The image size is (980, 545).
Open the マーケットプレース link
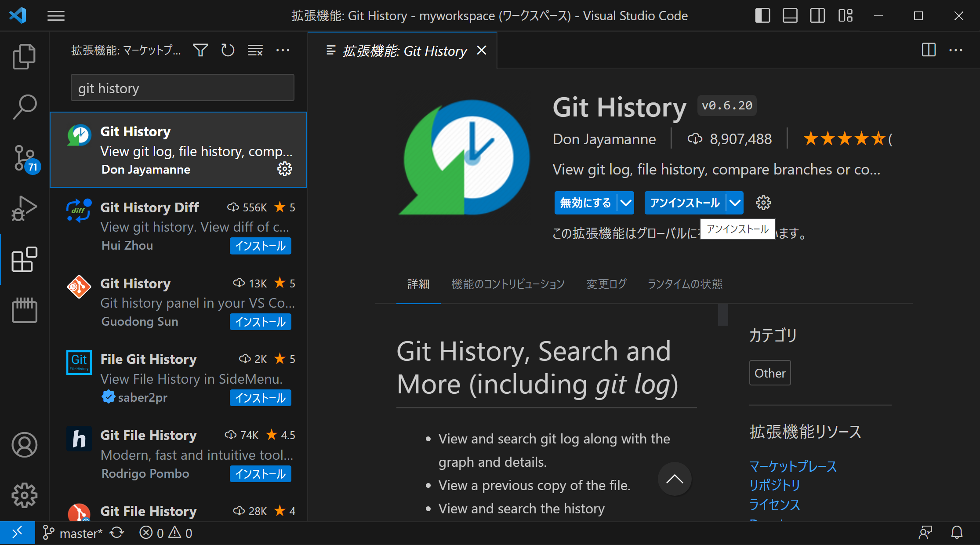pos(793,466)
